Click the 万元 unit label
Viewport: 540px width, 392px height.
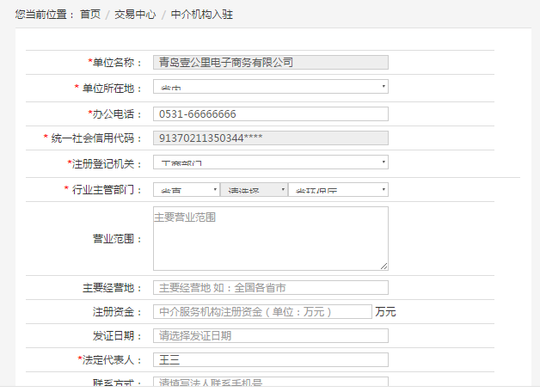[385, 312]
